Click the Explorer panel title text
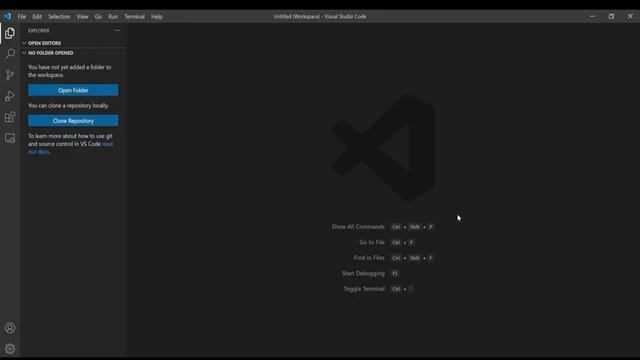The image size is (640, 360). [39, 31]
